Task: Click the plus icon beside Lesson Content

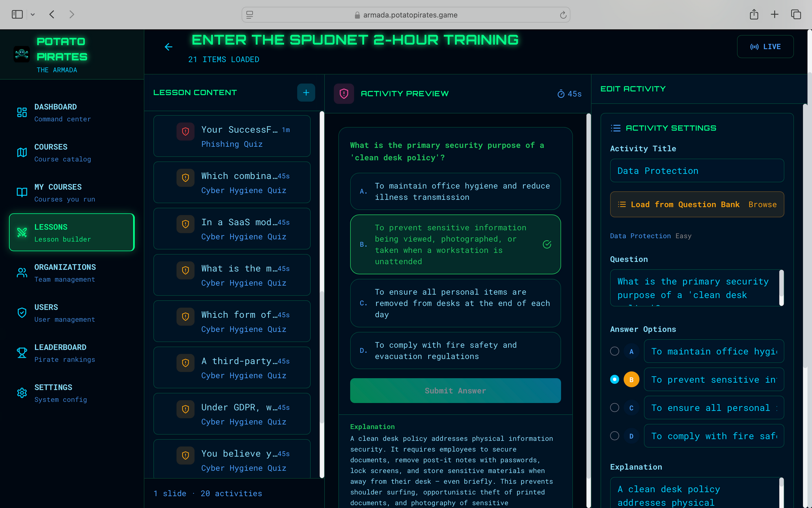Action: pos(306,93)
